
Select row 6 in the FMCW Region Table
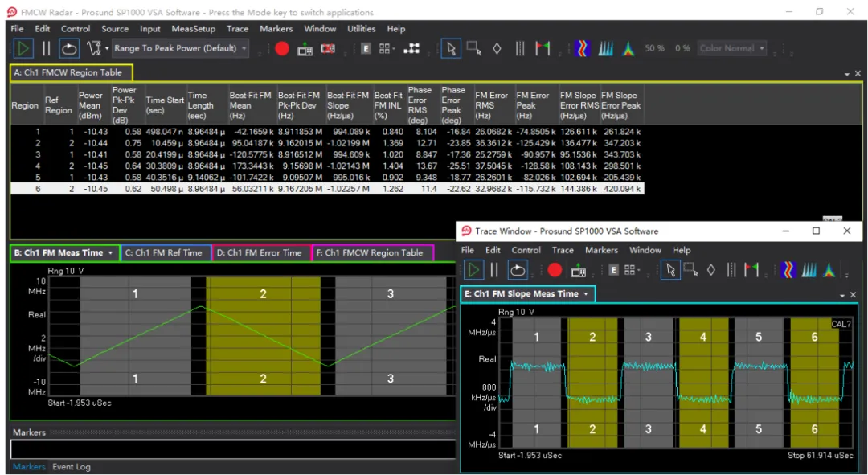pyautogui.click(x=326, y=189)
